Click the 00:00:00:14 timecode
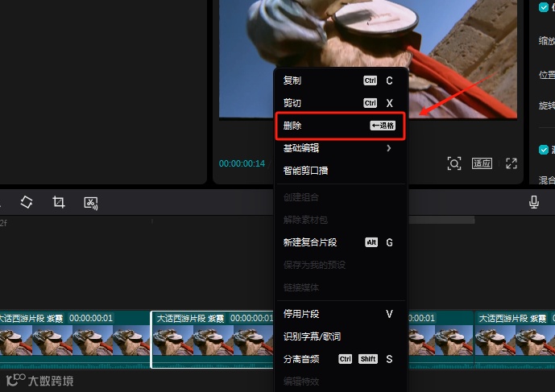Viewport: 555px width, 392px height. (242, 163)
